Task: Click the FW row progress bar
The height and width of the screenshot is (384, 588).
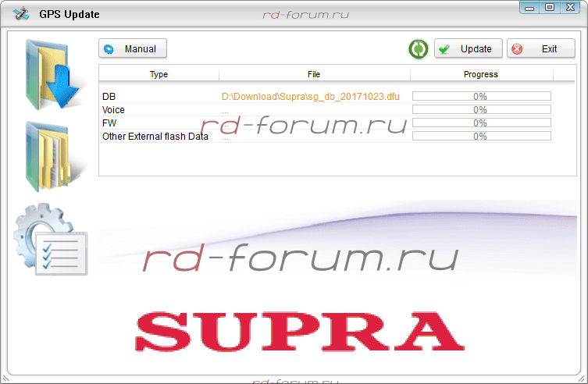Action: tap(482, 123)
